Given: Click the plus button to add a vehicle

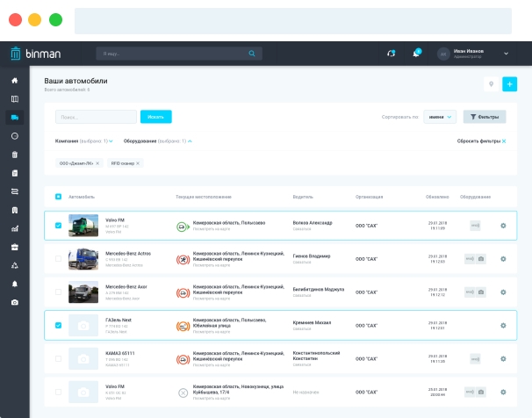Looking at the screenshot, I should [510, 84].
